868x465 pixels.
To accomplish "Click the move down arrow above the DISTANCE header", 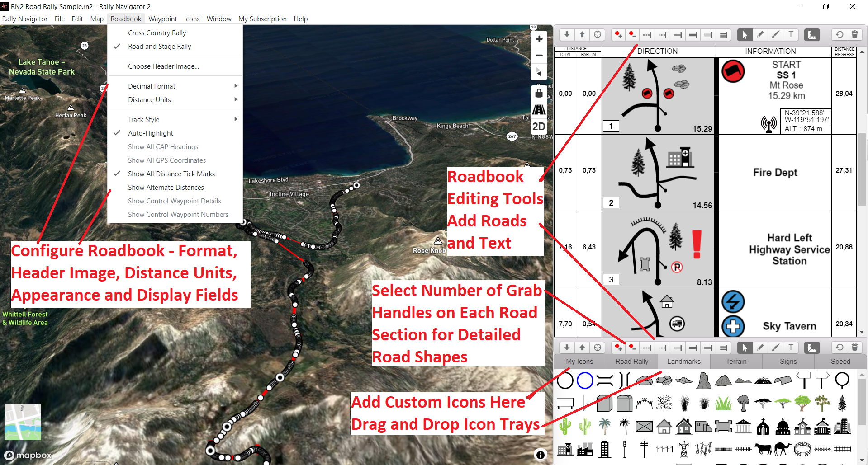I will [x=567, y=35].
